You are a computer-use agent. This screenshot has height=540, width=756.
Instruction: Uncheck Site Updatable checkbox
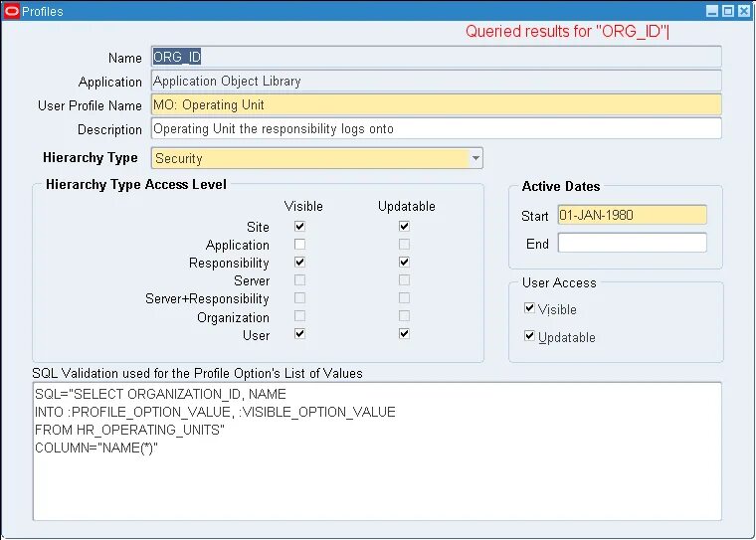tap(404, 226)
